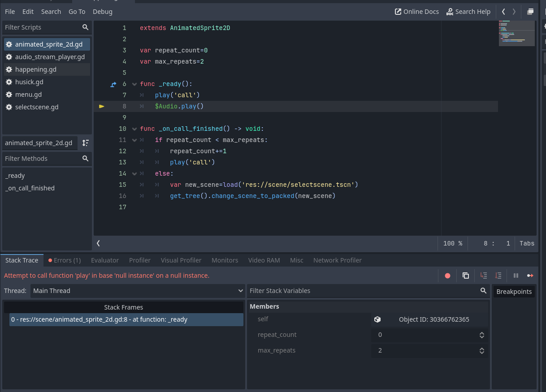Click the Step Over debugger icon
This screenshot has width=546, height=392.
point(498,276)
